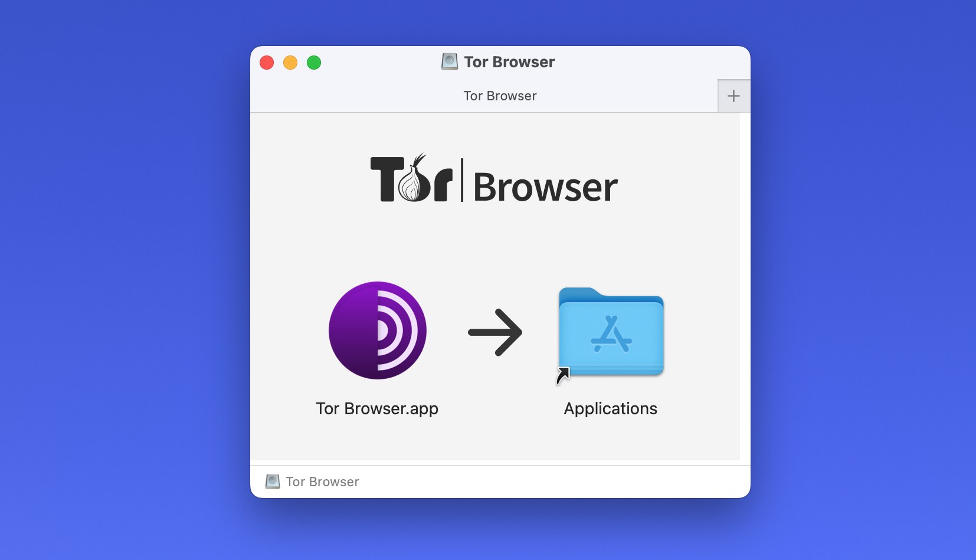Click the path bar disk icon
This screenshot has width=976, height=560.
273,482
